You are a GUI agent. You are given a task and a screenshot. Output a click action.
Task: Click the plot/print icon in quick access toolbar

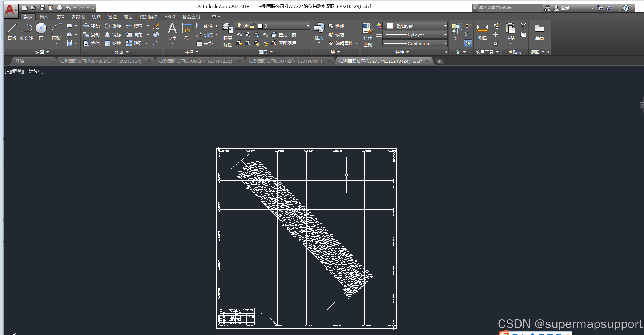[x=60, y=8]
